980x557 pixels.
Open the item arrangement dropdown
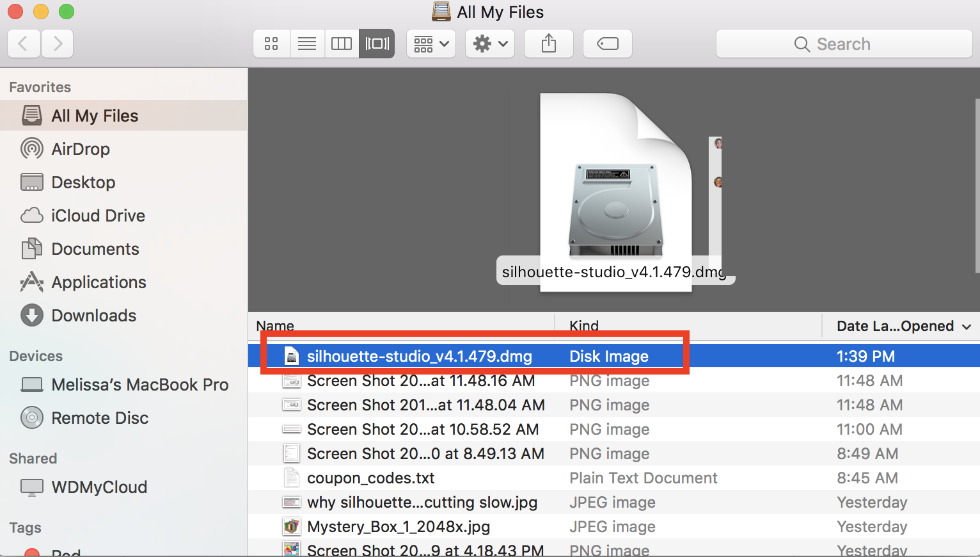431,43
